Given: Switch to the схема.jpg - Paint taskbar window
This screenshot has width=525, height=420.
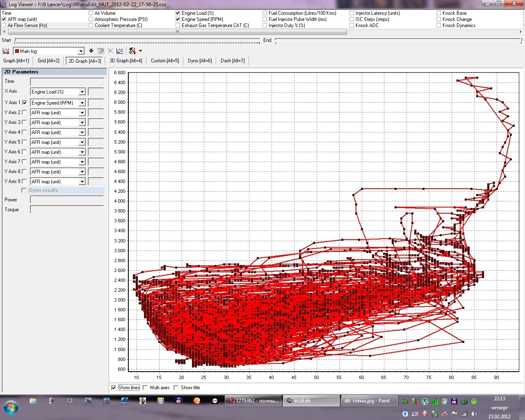Looking at the screenshot, I should [x=370, y=401].
